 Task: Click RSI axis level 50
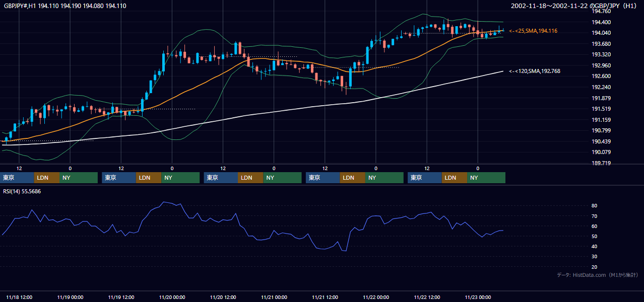click(595, 236)
